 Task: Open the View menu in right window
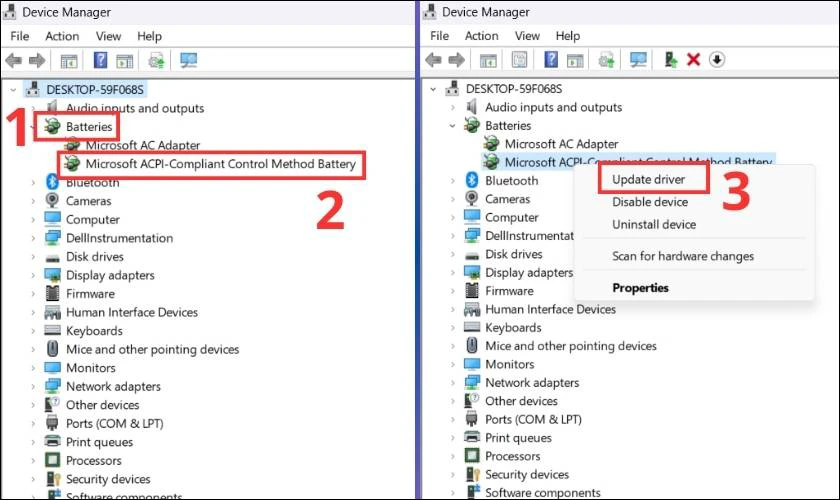pyautogui.click(x=528, y=36)
